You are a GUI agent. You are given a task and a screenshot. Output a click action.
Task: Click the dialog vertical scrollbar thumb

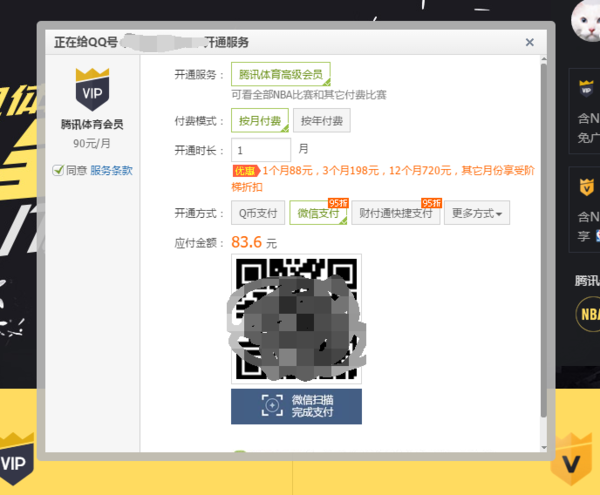coord(544,241)
